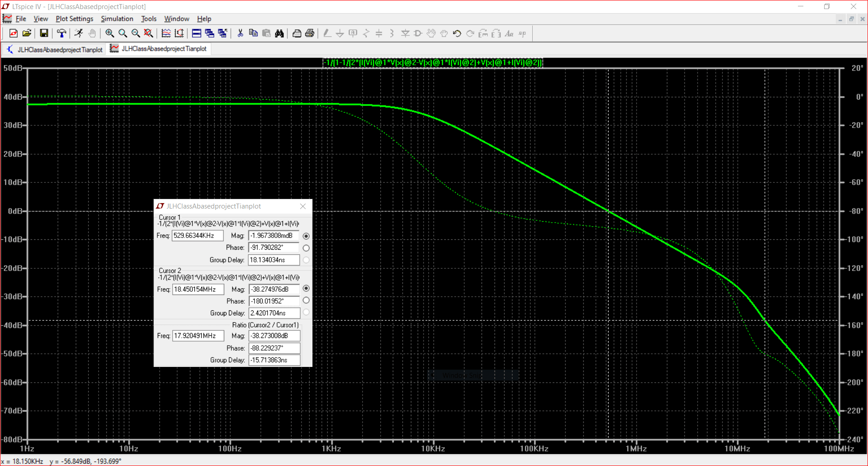This screenshot has height=466, width=868.
Task: Click the Pick Visible Traces icon
Action: coord(179,33)
